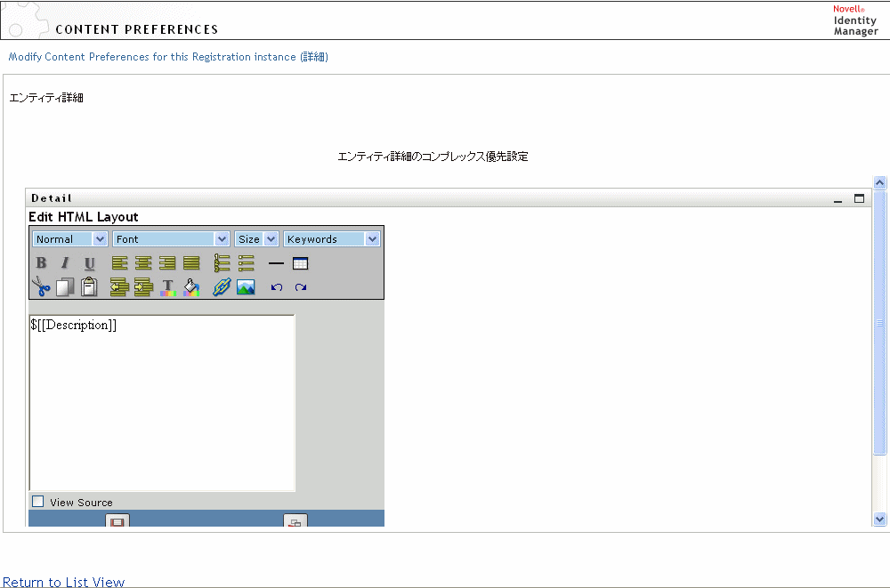Click the Modify Content Preferences heading text
The image size is (890, 588).
(168, 57)
